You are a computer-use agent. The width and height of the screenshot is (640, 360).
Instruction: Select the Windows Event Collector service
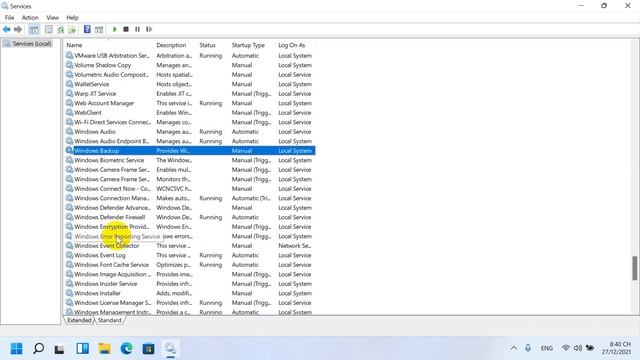click(190, 246)
